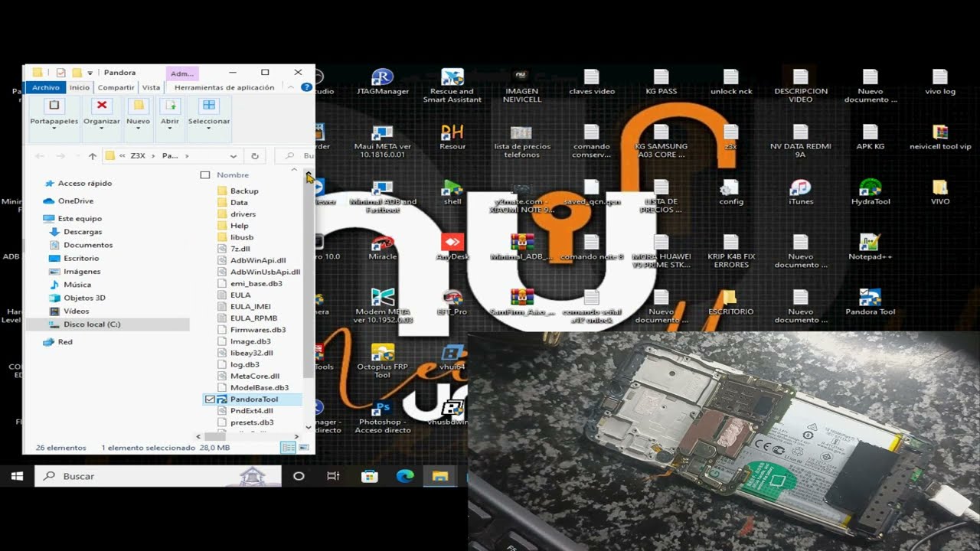This screenshot has width=980, height=551.
Task: Select the HydraTool desktop shortcut
Action: click(x=871, y=192)
